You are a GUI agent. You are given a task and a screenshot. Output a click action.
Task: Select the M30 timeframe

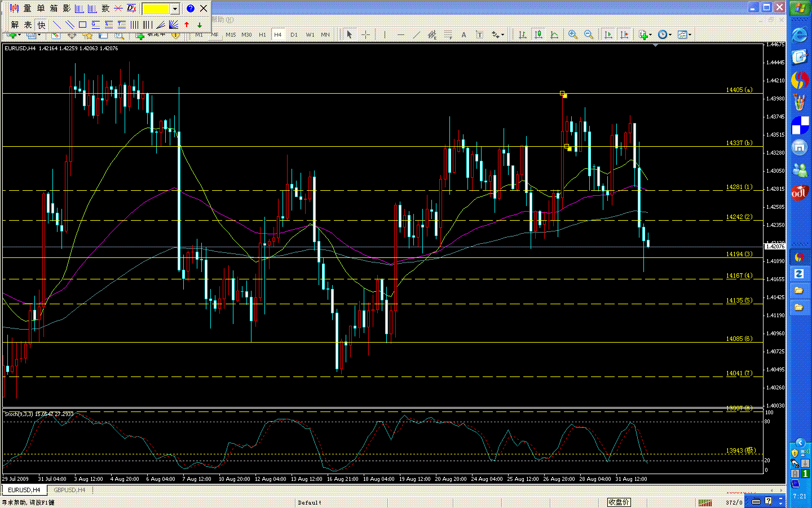(x=246, y=34)
